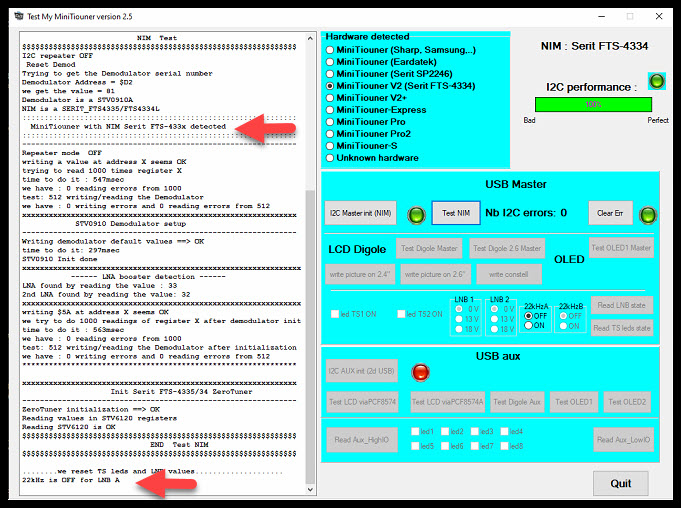Click Read TS leds state button
The width and height of the screenshot is (681, 508).
(622, 328)
